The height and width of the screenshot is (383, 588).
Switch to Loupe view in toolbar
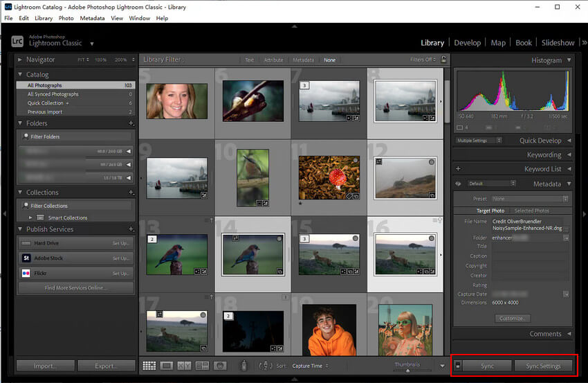[167, 366]
